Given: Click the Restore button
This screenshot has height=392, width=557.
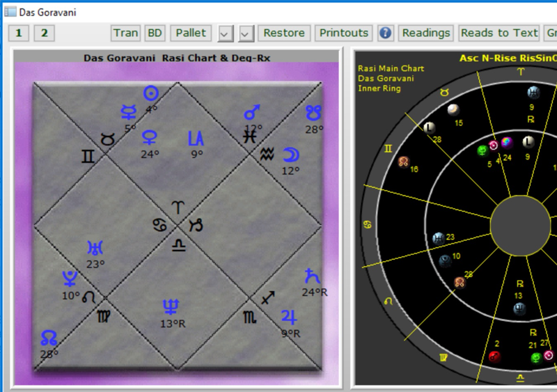Looking at the screenshot, I should pyautogui.click(x=284, y=33).
